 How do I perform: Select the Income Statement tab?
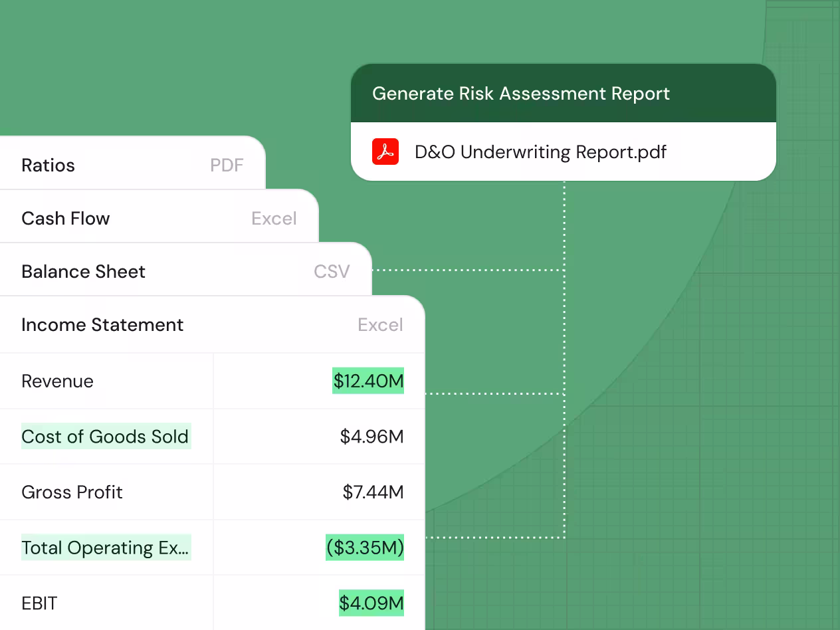212,324
